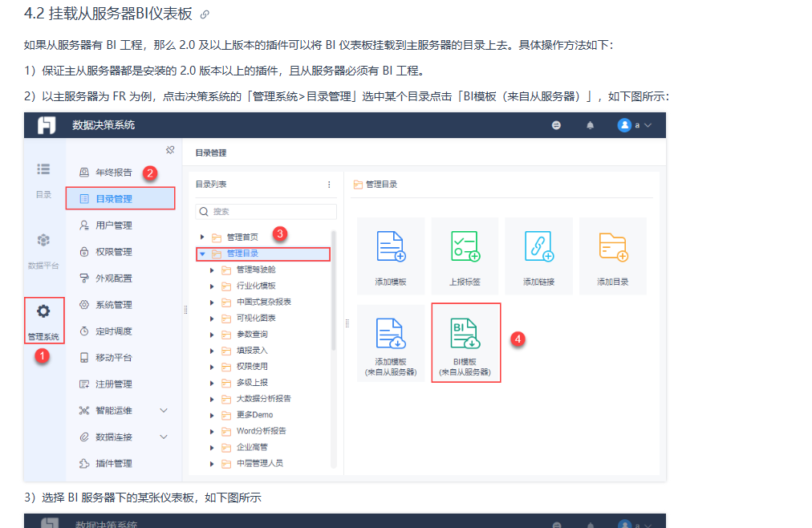This screenshot has width=812, height=528.
Task: Expand the 行业化模板 folder arrow
Action: click(x=212, y=286)
